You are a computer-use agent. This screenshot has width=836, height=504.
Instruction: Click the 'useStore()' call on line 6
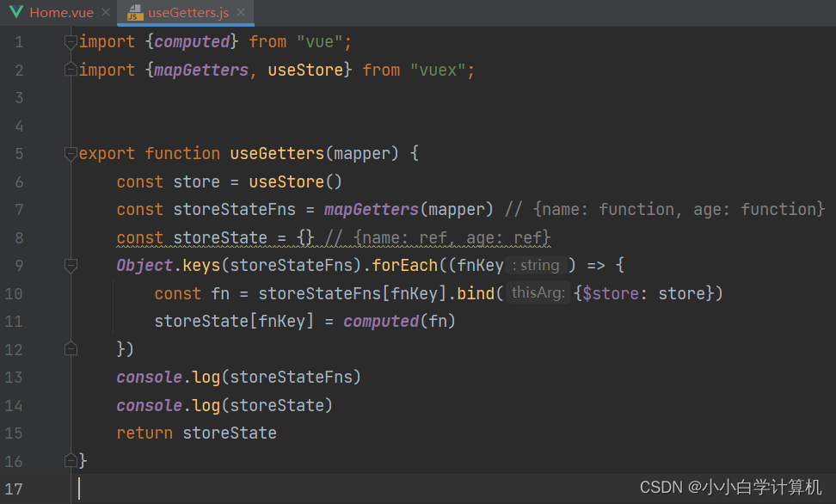pyautogui.click(x=295, y=181)
